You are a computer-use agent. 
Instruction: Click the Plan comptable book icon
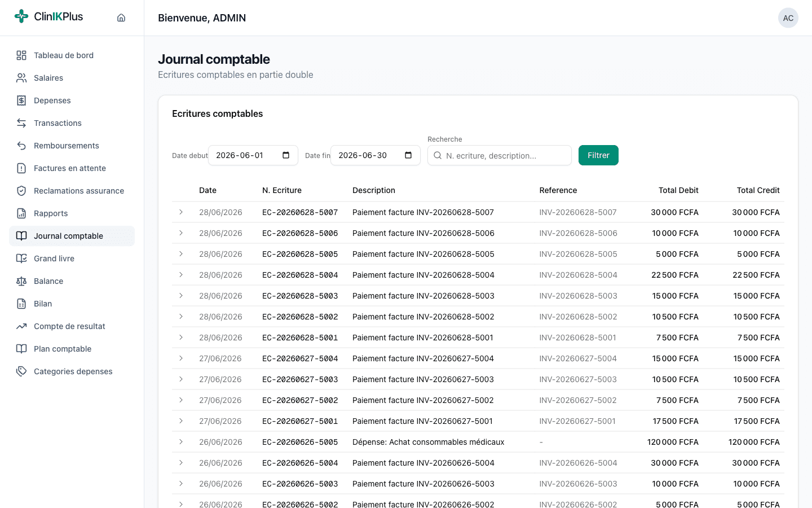point(21,349)
